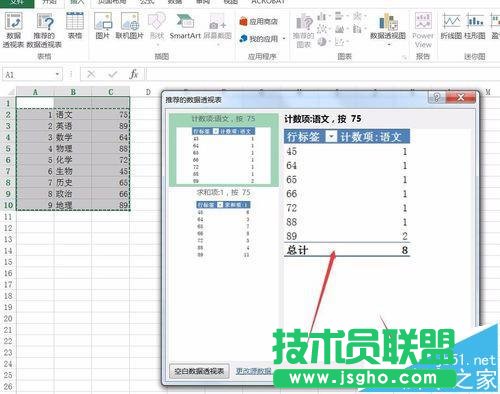Click the select-all corner of the sheet
Screen dimensions: 500x394
click(8, 92)
